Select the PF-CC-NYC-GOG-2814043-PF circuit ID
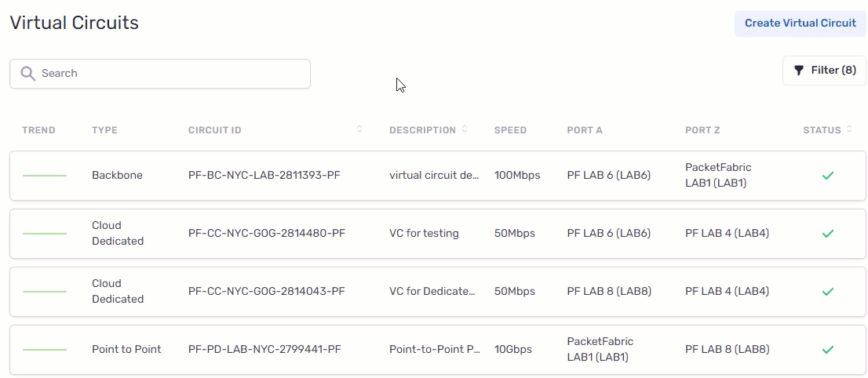The image size is (868, 378). click(266, 292)
